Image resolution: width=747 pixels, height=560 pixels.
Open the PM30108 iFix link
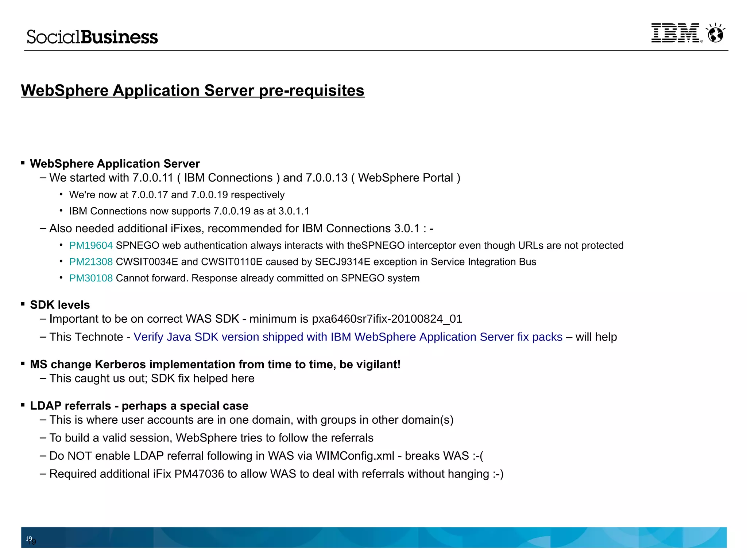[x=91, y=278]
